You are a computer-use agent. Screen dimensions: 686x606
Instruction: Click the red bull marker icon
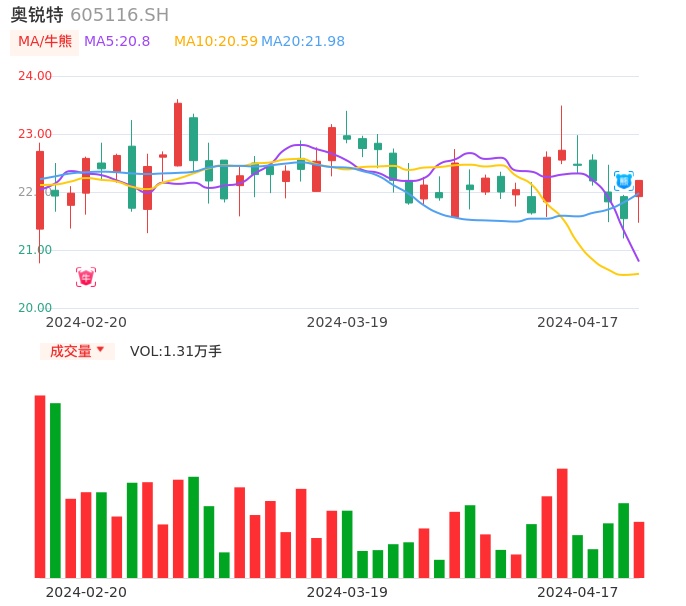coord(86,277)
